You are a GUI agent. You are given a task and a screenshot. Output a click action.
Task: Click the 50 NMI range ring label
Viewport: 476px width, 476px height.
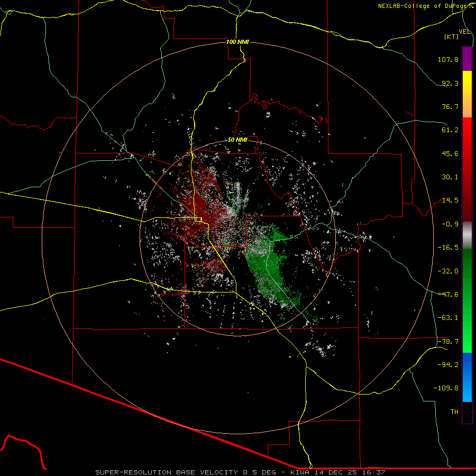[237, 140]
